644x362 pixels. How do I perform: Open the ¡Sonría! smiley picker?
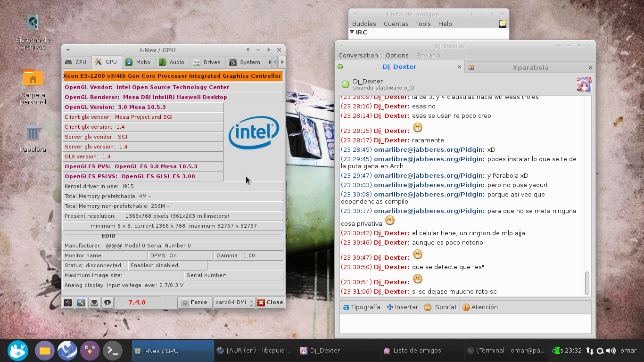pyautogui.click(x=440, y=307)
